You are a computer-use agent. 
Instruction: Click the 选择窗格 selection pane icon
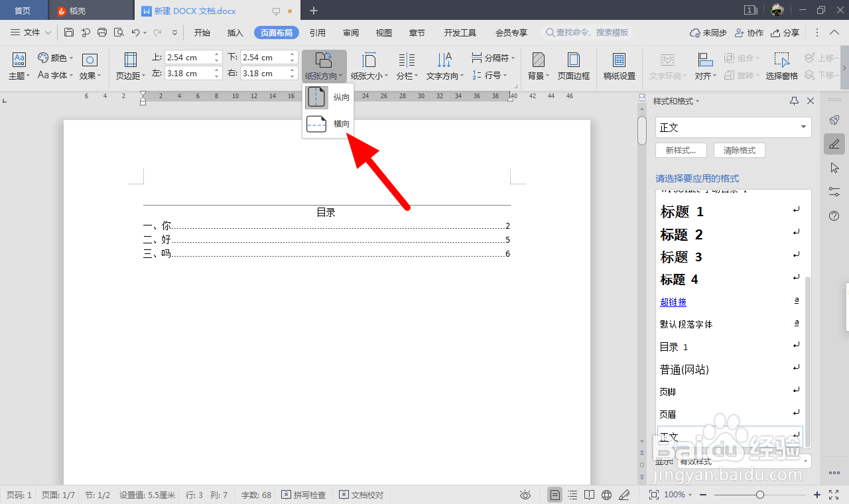(x=781, y=59)
